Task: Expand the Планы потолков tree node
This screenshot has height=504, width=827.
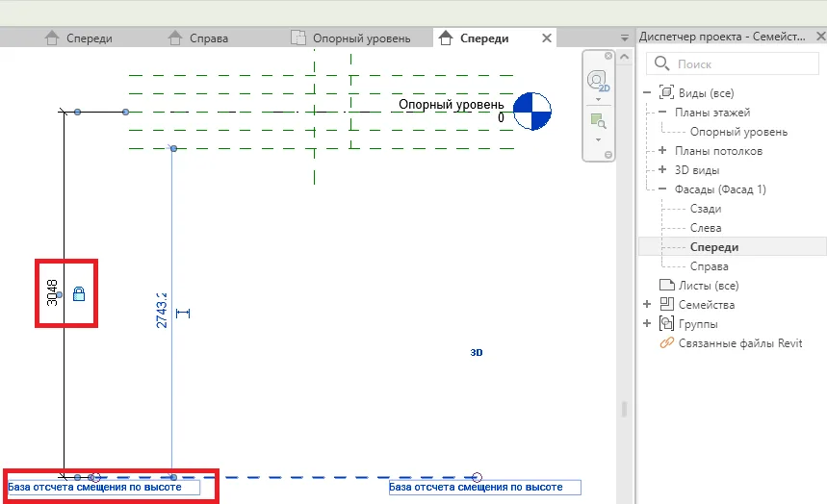Action: (662, 151)
